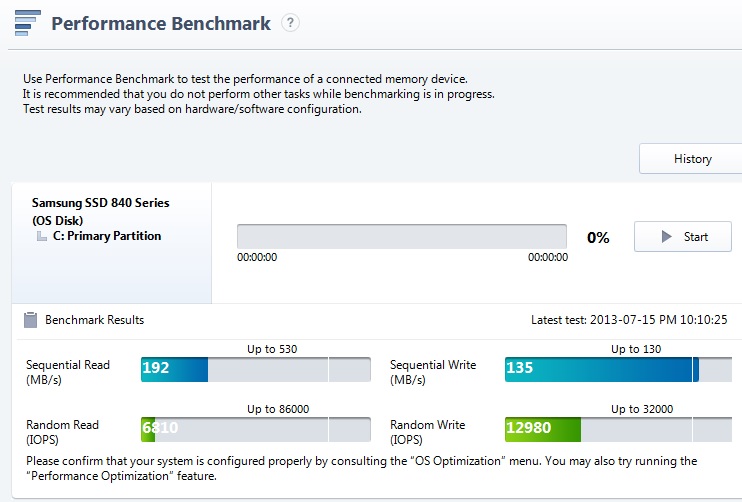Click the Performance Benchmark header icon
The width and height of the screenshot is (742, 502).
pos(28,23)
